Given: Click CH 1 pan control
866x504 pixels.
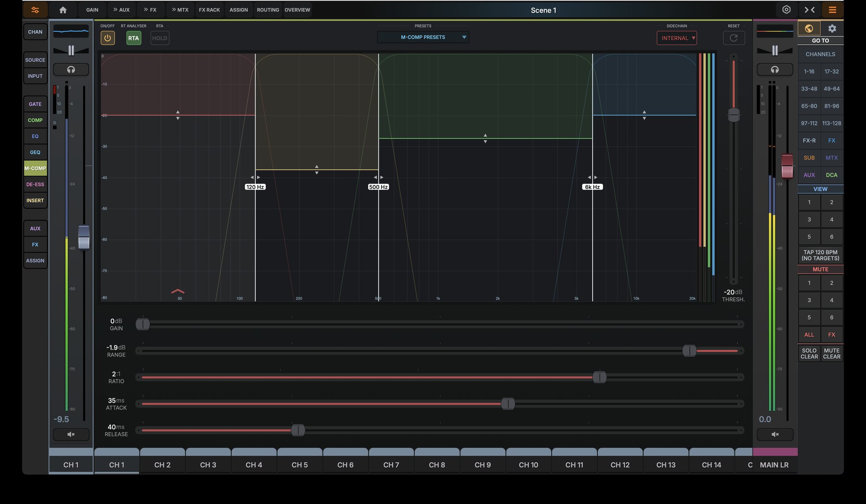Looking at the screenshot, I should pos(71,50).
